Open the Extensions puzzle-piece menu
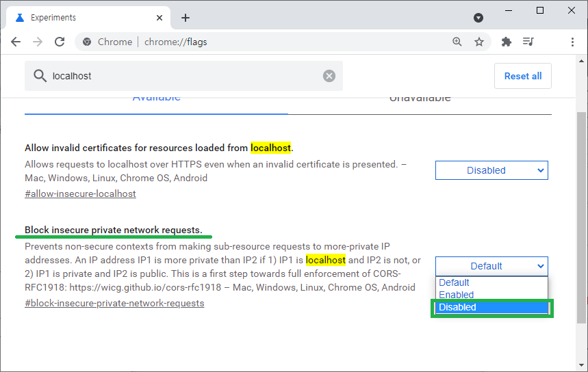Viewport: 588px width, 372px height. click(x=507, y=42)
